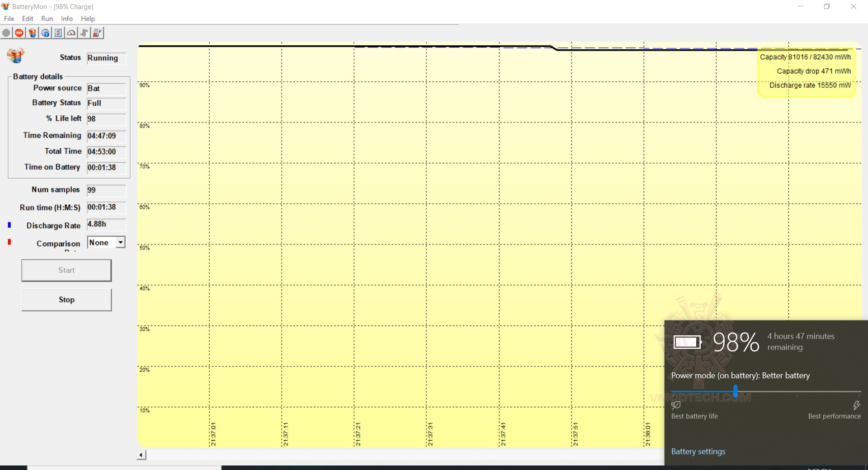Click the 4 hours 47 minutes remaining text

(801, 342)
